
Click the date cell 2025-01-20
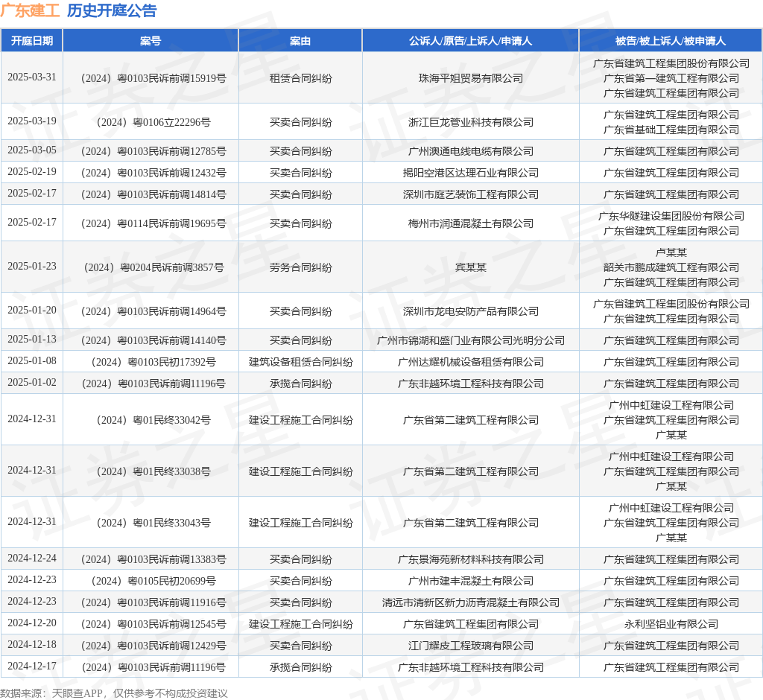pyautogui.click(x=31, y=311)
